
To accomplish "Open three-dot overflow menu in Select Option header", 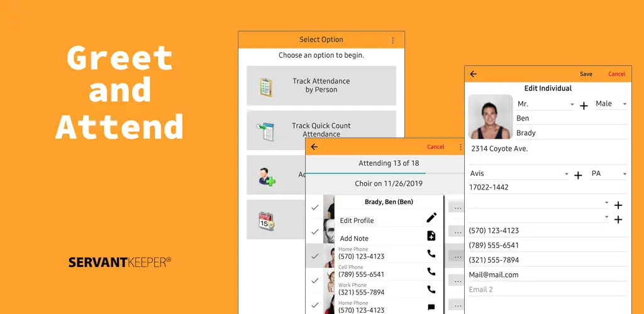I will pos(392,40).
